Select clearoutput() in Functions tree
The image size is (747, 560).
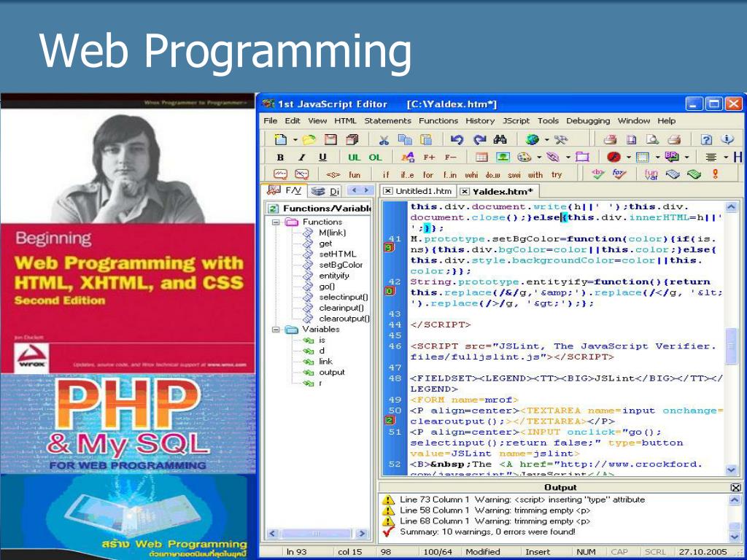344,319
